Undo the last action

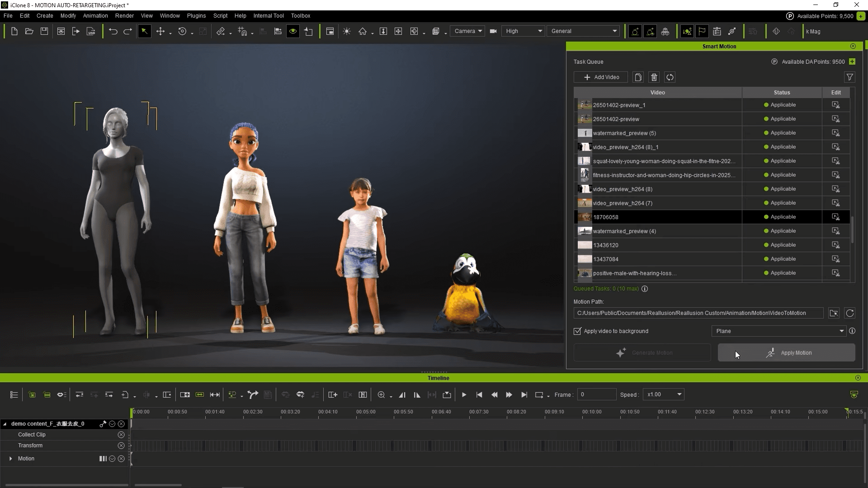[113, 31]
